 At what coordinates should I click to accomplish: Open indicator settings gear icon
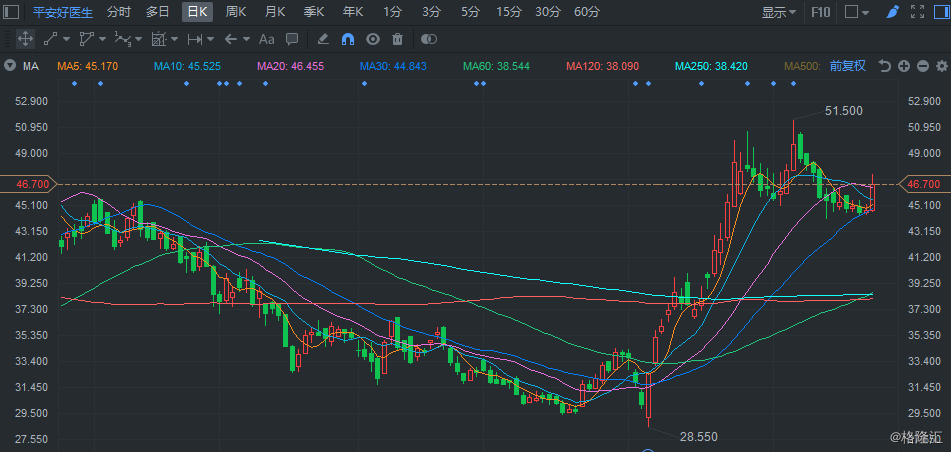click(942, 66)
